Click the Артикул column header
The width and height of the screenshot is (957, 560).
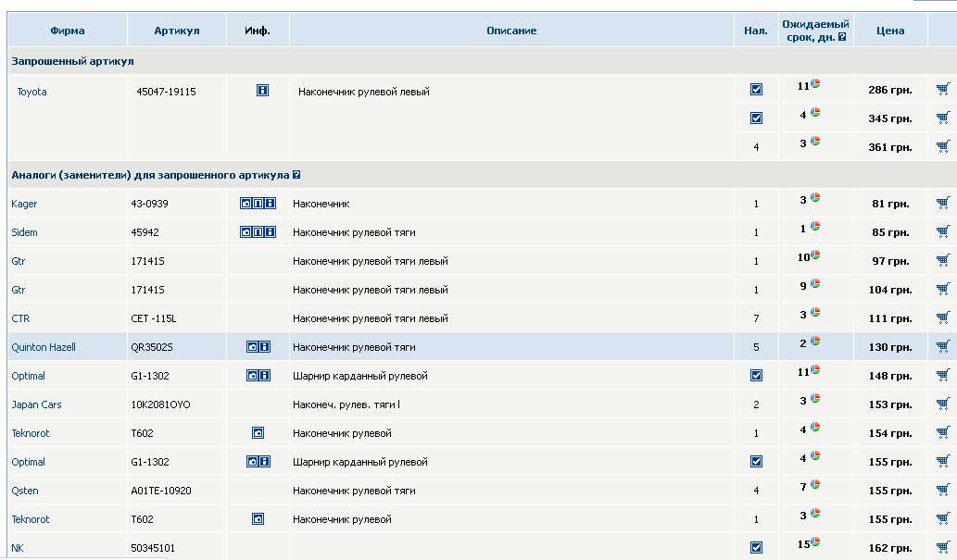(177, 31)
